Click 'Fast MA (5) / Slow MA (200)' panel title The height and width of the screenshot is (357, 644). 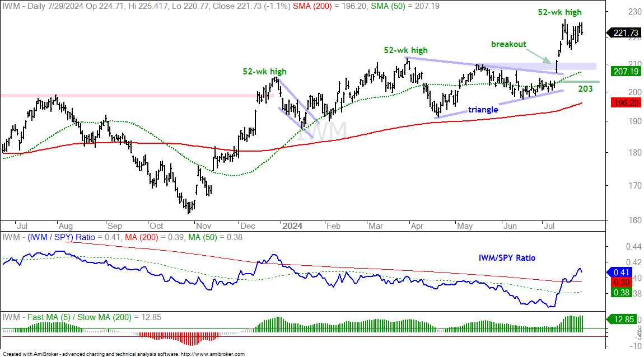[x=80, y=317]
